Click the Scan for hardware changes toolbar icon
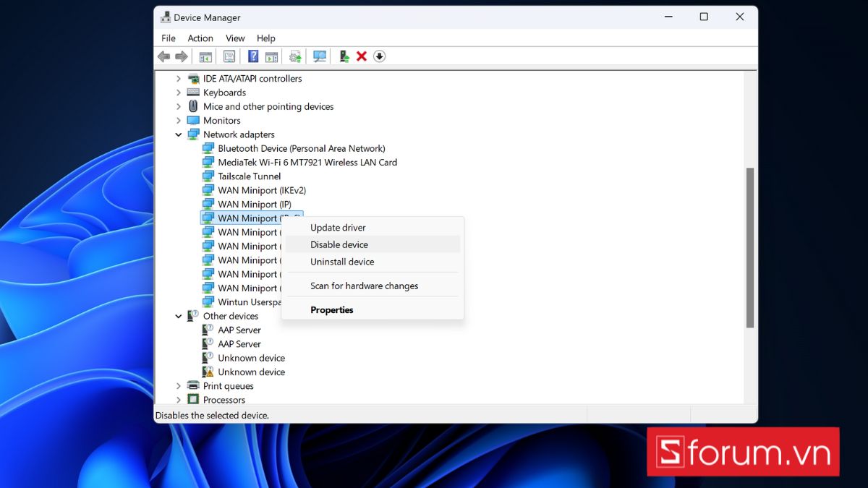868x488 pixels. [x=320, y=56]
